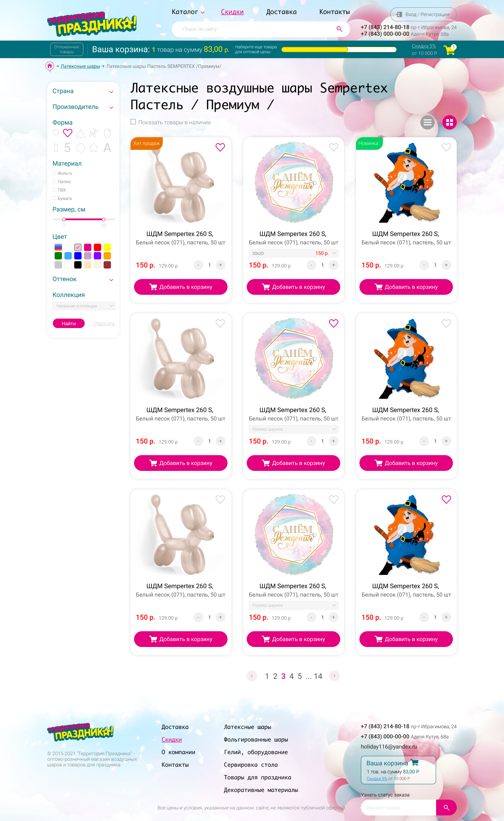Select the heart shape filter icon
The height and width of the screenshot is (821, 504).
[x=68, y=133]
